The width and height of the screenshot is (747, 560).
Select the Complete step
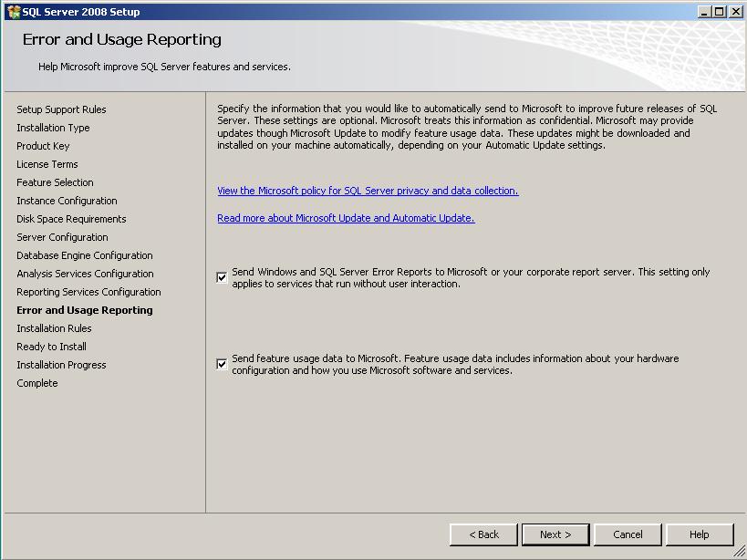coord(37,383)
